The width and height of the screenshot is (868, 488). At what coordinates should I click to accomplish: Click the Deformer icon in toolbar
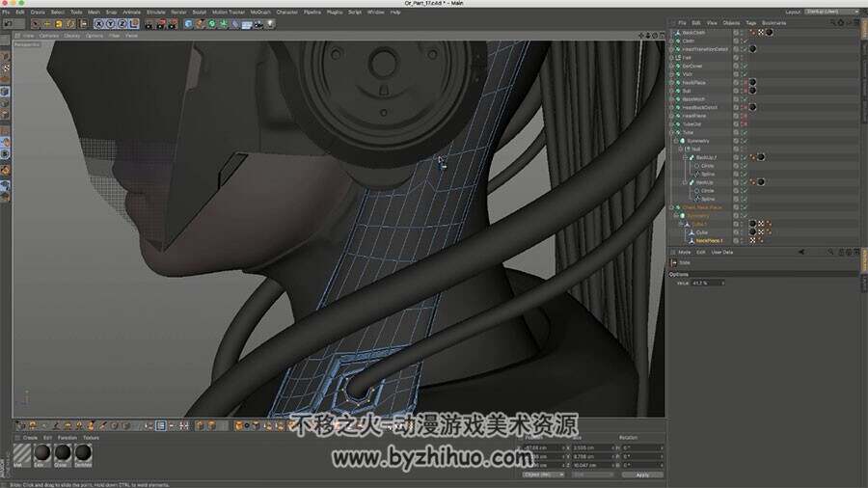click(x=235, y=24)
